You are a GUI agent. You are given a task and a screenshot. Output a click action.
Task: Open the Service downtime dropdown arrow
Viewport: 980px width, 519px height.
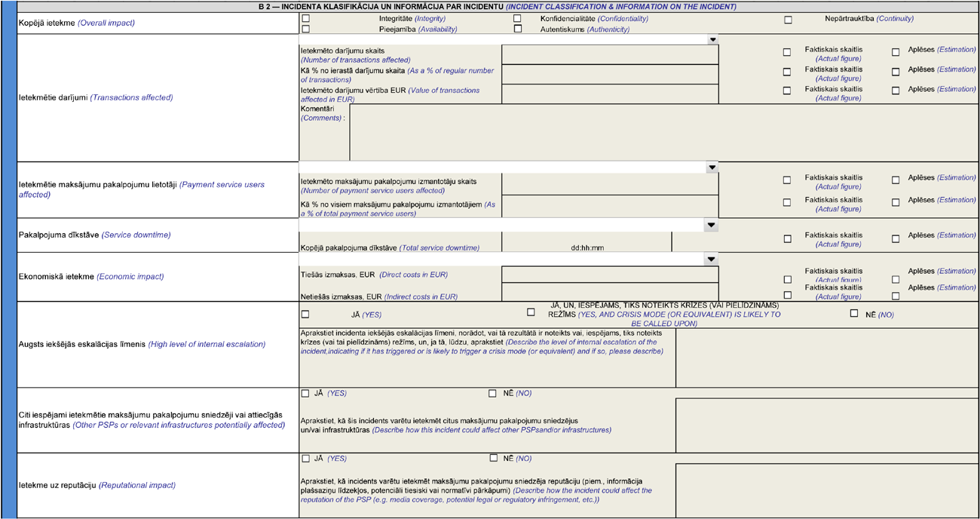pos(711,226)
